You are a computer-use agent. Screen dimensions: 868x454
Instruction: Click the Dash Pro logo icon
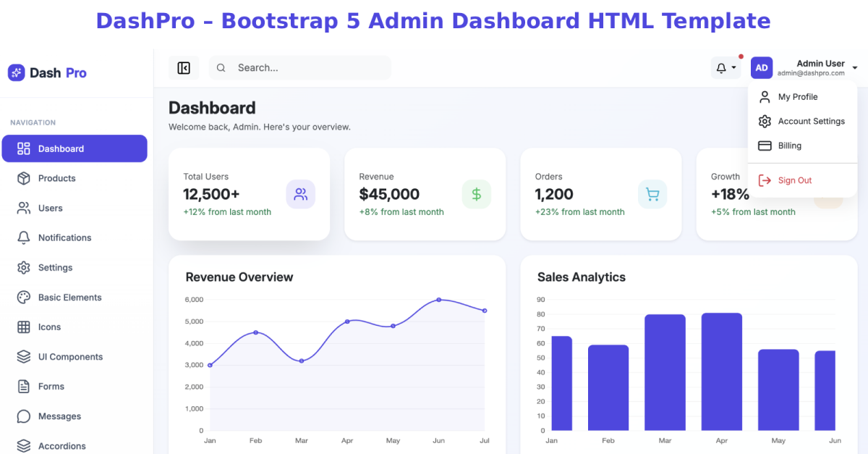click(16, 72)
